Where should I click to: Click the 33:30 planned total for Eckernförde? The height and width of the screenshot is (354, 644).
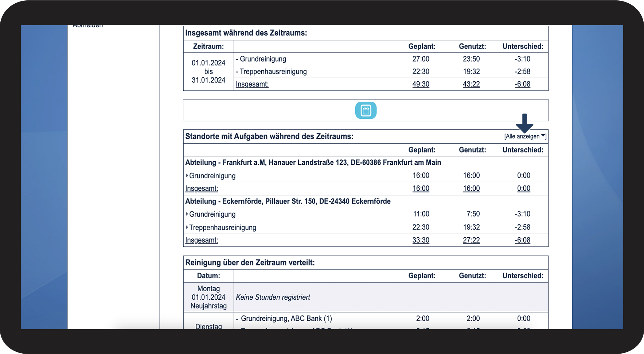(x=421, y=240)
